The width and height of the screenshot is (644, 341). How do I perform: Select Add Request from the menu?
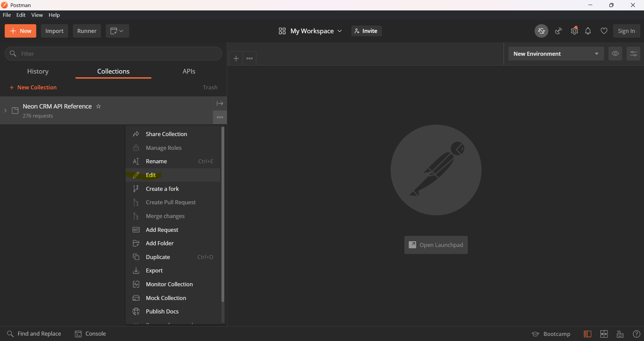click(x=173, y=230)
